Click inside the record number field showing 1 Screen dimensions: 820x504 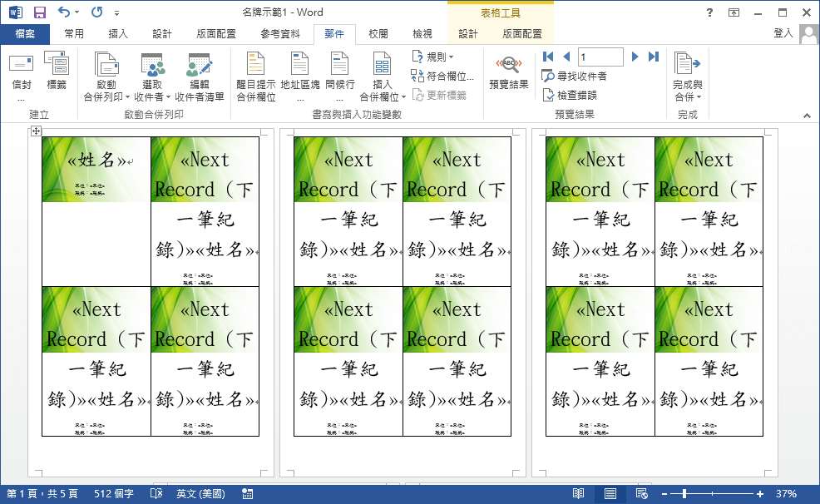tap(599, 57)
